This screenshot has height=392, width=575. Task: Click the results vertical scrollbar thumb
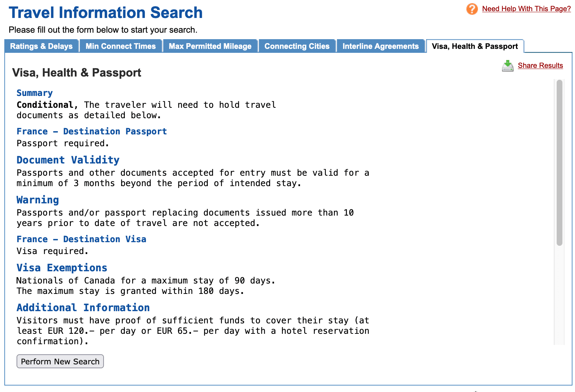point(559,162)
